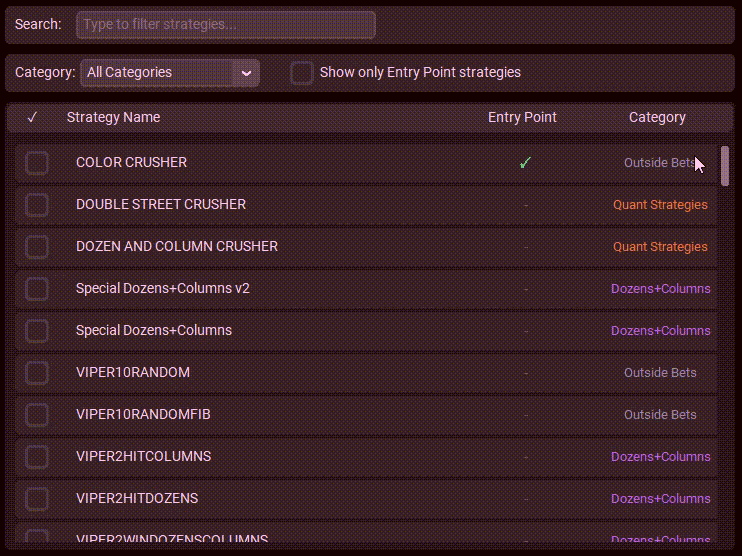This screenshot has height=556, width=742.
Task: Open the All Categories dropdown
Action: [158, 73]
